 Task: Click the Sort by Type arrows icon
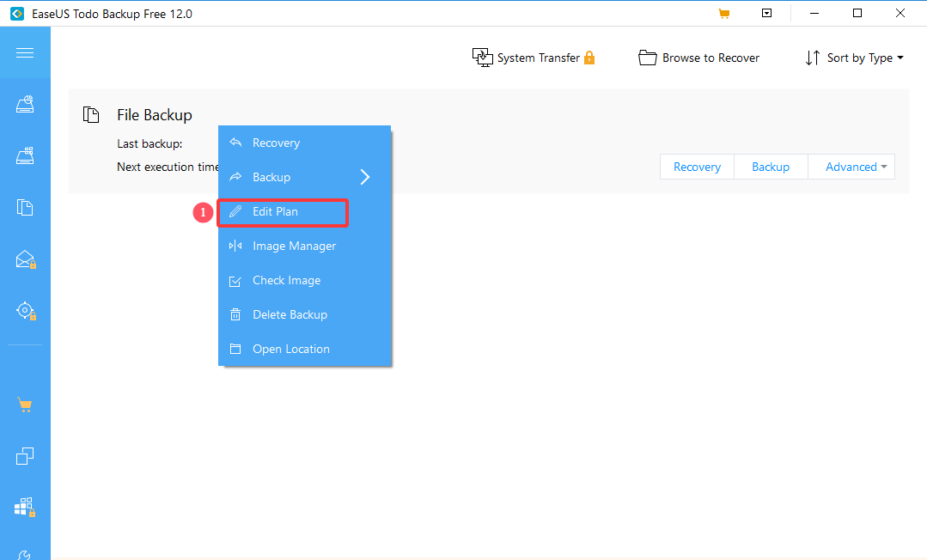[x=813, y=58]
